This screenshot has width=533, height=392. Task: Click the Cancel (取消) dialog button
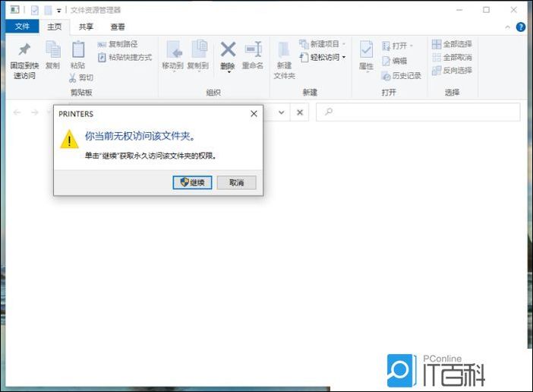(x=237, y=182)
